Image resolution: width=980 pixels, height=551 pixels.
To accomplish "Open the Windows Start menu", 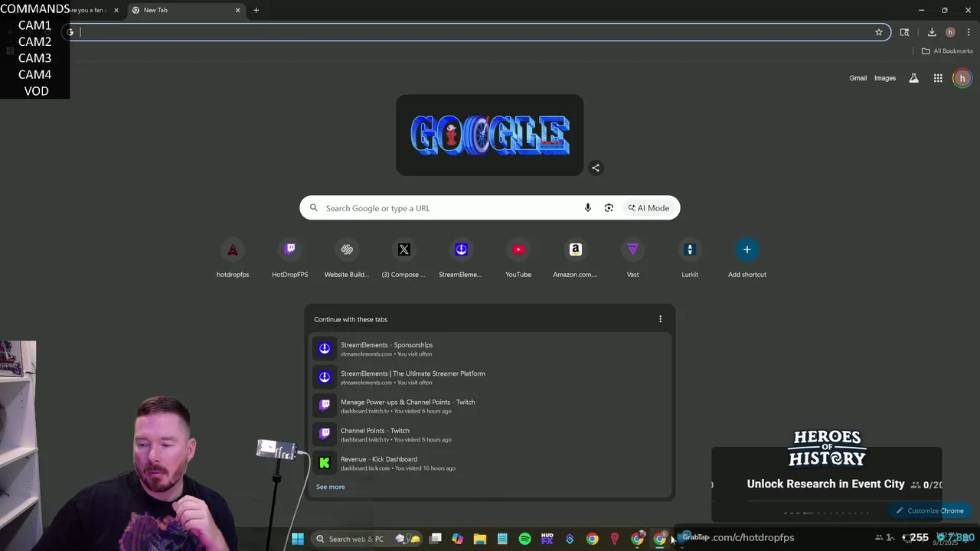I will [x=298, y=539].
